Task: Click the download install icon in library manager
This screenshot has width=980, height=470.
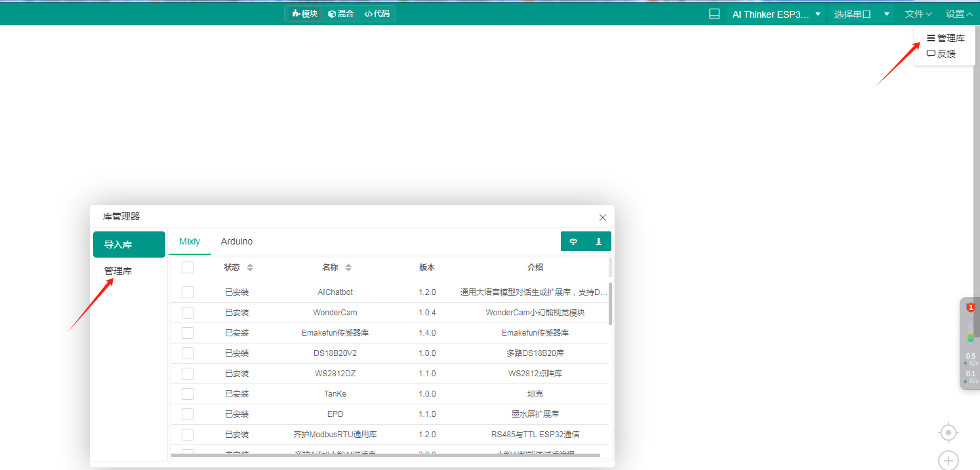Action: tap(598, 241)
